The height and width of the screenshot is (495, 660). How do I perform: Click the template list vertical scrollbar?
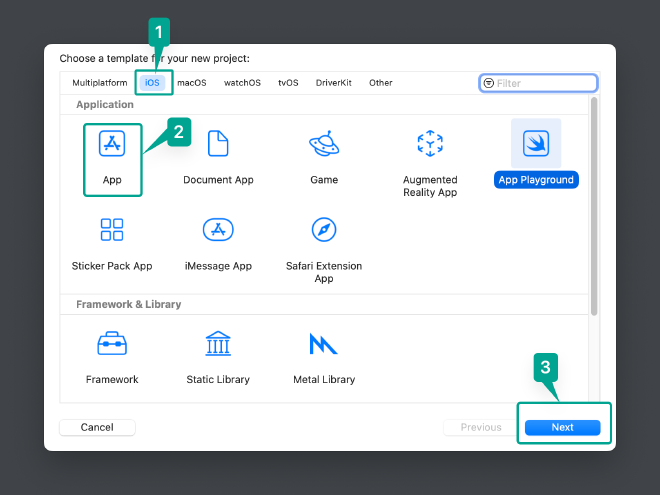point(594,206)
